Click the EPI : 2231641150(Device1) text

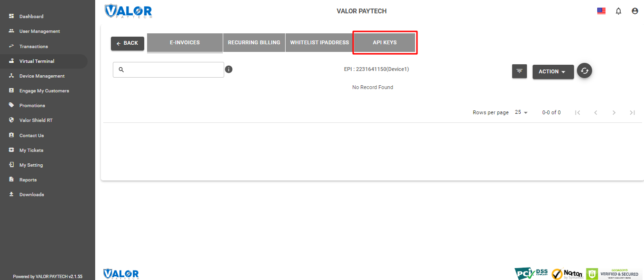pos(376,69)
